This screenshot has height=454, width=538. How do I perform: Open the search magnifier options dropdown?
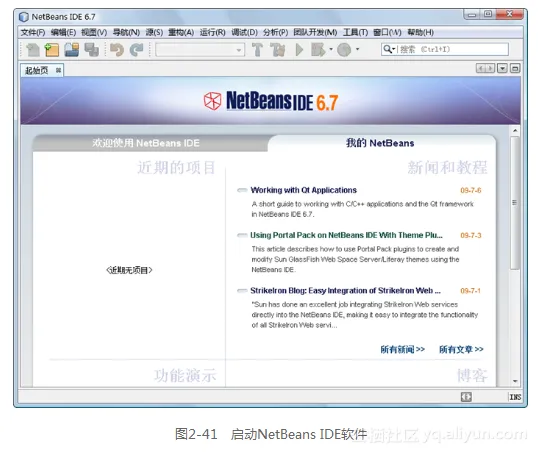tap(389, 49)
